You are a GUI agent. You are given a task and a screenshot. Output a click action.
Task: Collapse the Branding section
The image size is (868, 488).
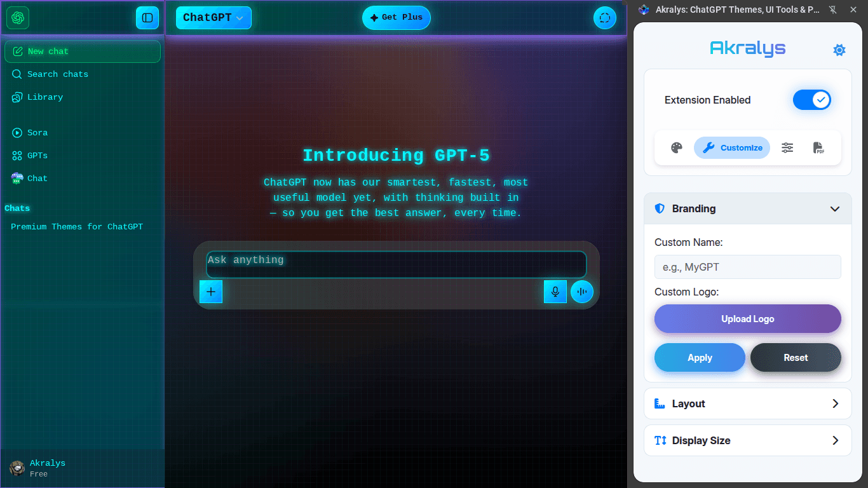[x=835, y=208]
